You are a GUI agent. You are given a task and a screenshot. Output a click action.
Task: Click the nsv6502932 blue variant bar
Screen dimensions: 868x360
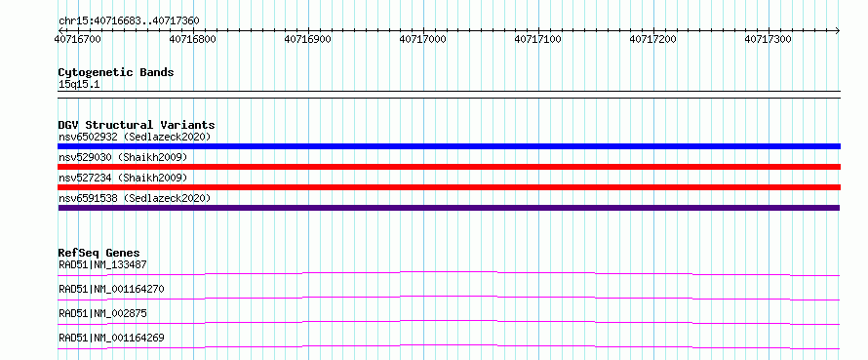click(x=449, y=146)
